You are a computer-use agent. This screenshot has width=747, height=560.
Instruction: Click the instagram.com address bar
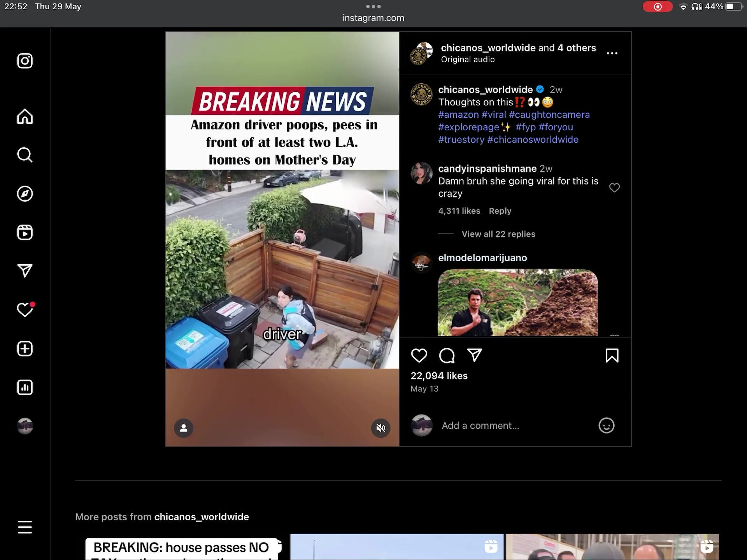(x=373, y=18)
